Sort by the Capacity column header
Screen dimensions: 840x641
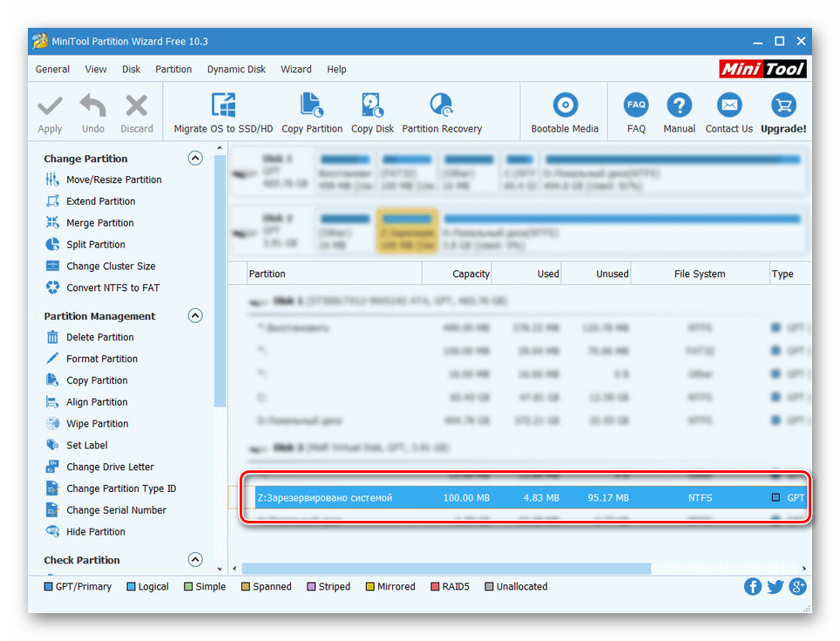click(457, 273)
